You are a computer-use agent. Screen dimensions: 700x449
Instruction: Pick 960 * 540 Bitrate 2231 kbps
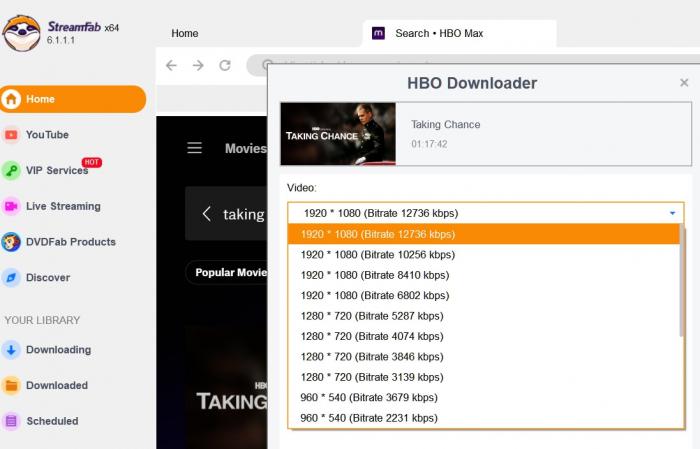(x=369, y=418)
